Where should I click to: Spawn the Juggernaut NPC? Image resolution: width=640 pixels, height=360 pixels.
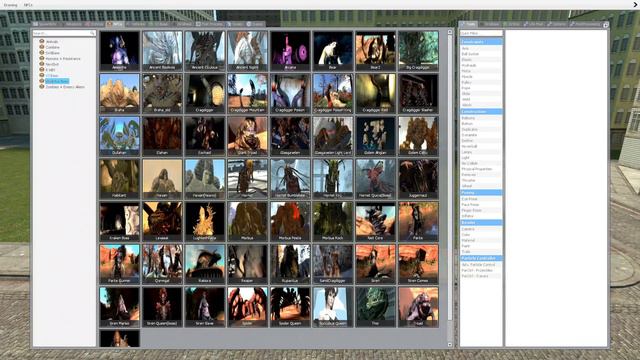click(418, 179)
